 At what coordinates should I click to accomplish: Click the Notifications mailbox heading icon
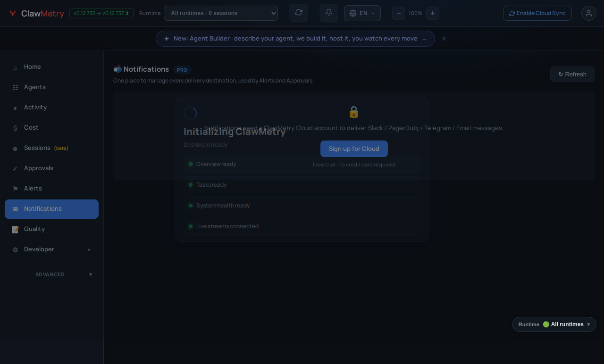[x=117, y=69]
